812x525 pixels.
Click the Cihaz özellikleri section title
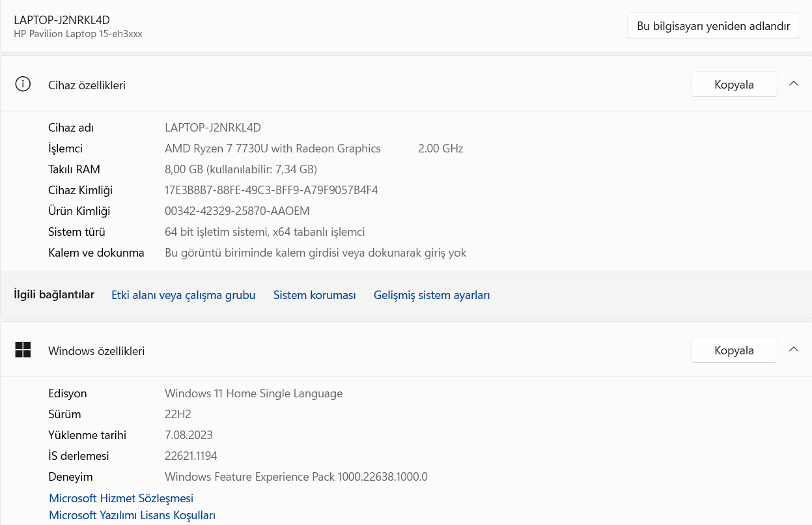click(87, 85)
